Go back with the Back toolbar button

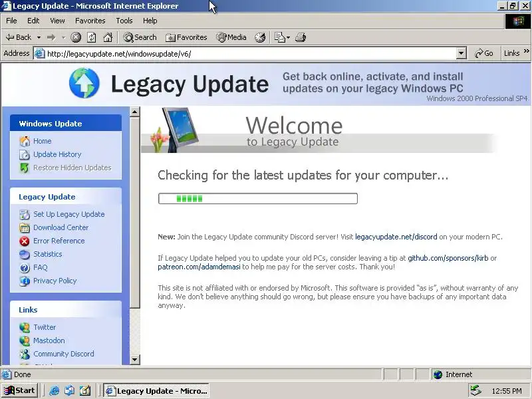click(x=19, y=37)
